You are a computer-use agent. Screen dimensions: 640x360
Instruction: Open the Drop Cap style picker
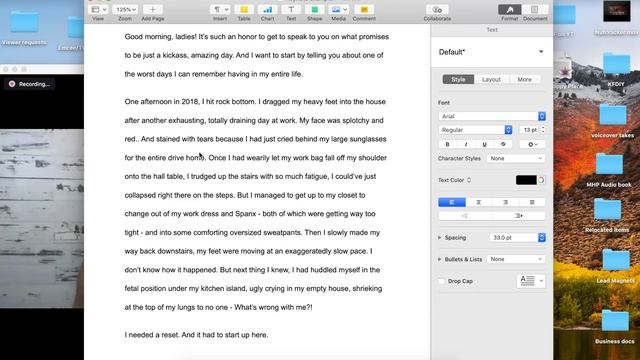531,281
